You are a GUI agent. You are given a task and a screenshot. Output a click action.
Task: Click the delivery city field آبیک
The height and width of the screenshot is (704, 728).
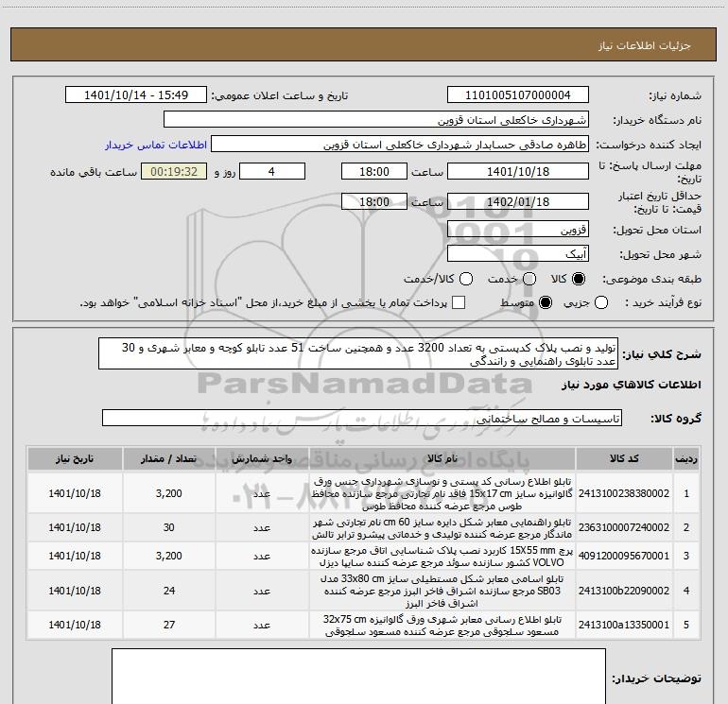(x=518, y=254)
